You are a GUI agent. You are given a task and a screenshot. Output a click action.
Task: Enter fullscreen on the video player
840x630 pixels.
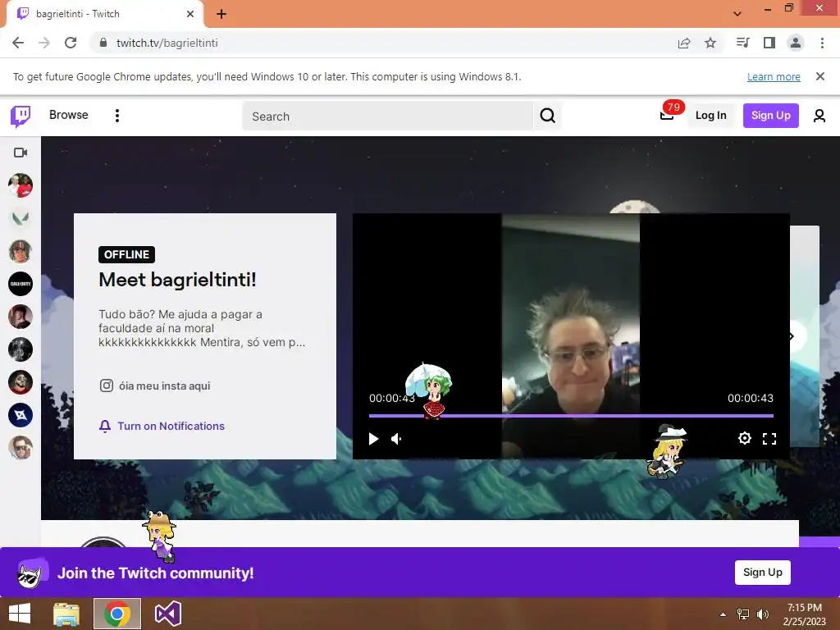pyautogui.click(x=769, y=439)
